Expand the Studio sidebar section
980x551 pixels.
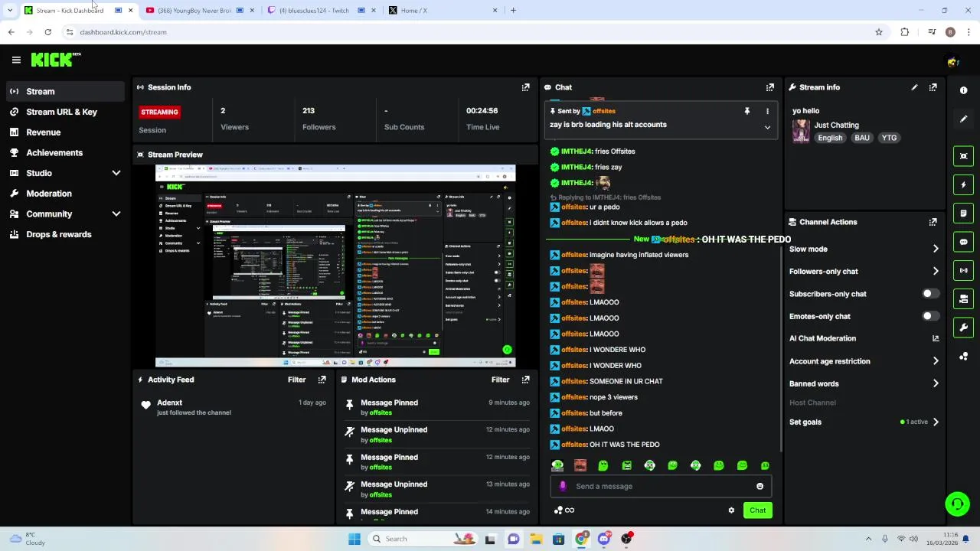116,173
